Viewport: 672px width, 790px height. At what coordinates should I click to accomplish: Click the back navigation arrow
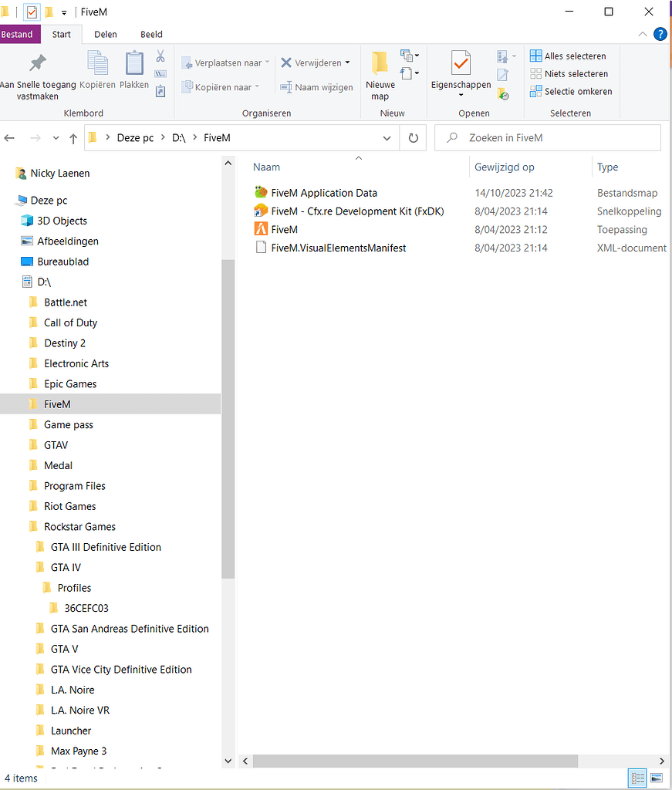tap(10, 137)
